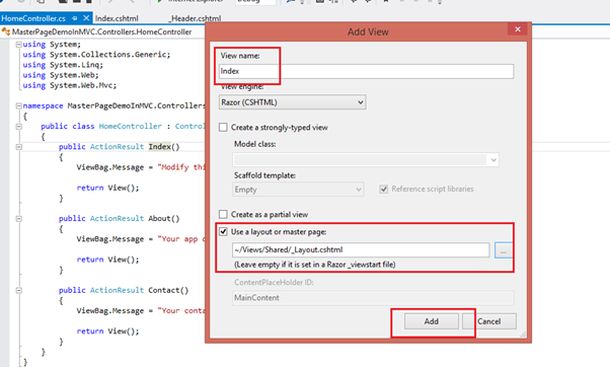Open the Scaffold template Empty dropdown
Viewport: 610px width, 367px height.
[x=298, y=190]
